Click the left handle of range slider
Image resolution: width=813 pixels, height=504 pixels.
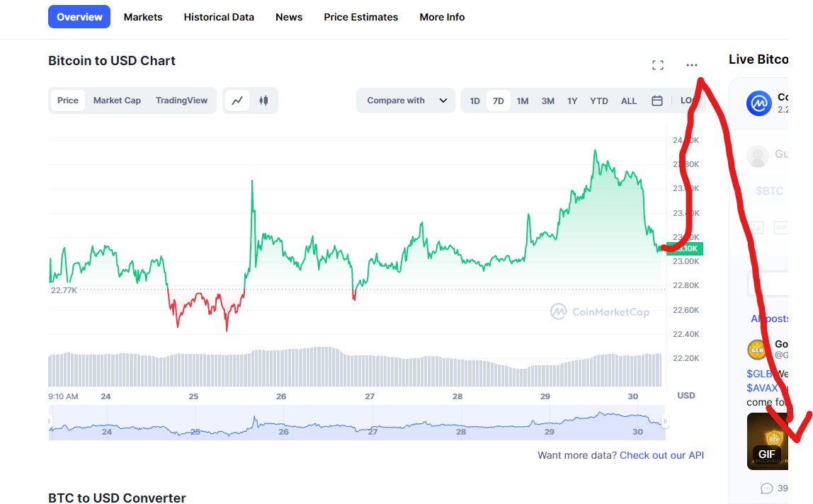point(50,421)
